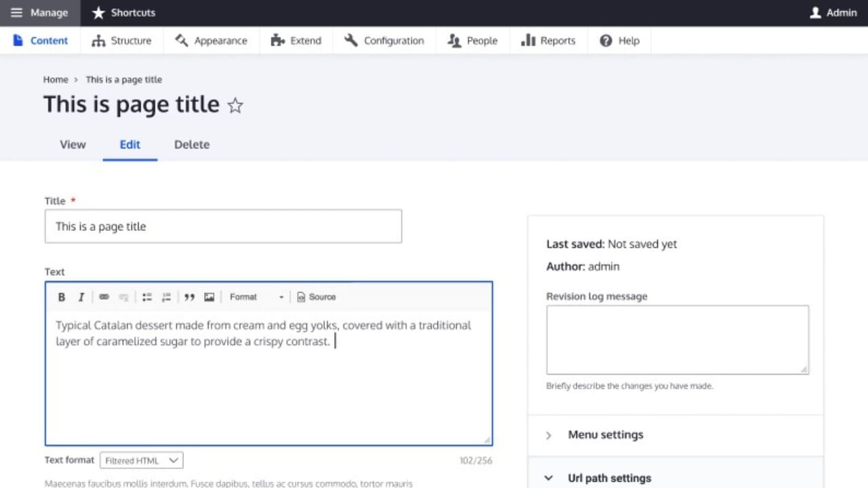Open the Delete tab for this page
868x488 pixels.
(x=191, y=144)
